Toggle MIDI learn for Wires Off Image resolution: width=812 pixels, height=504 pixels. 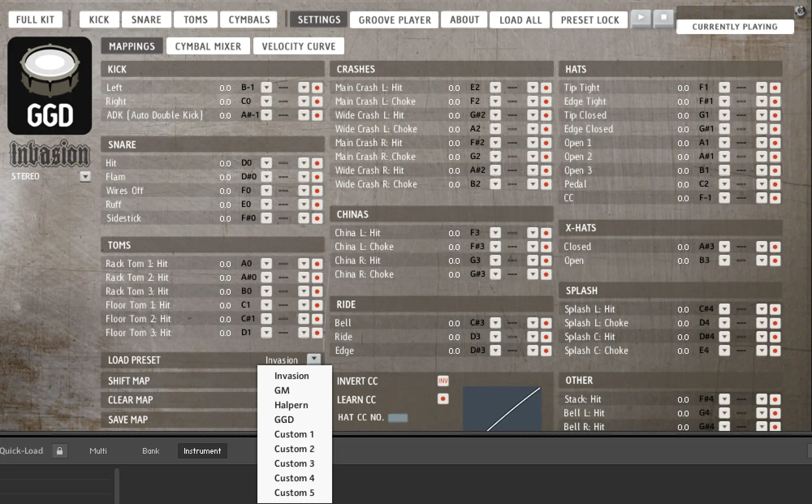(317, 191)
